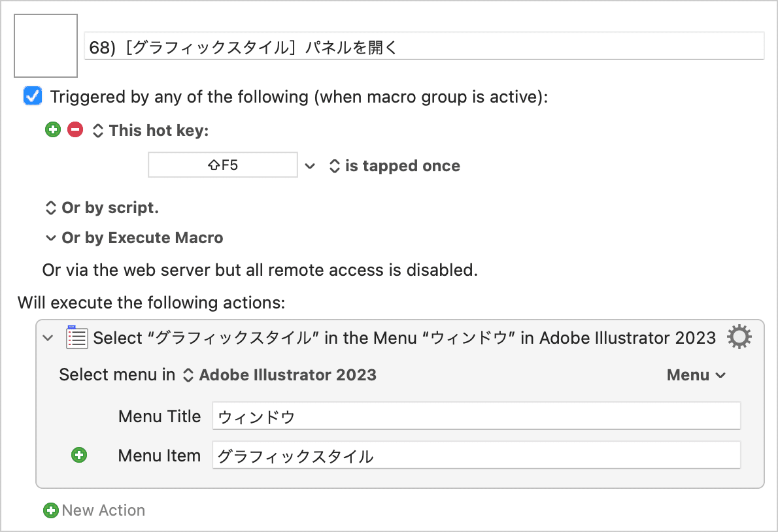Change 'is tapped once' option
The height and width of the screenshot is (532, 778).
[x=395, y=165]
